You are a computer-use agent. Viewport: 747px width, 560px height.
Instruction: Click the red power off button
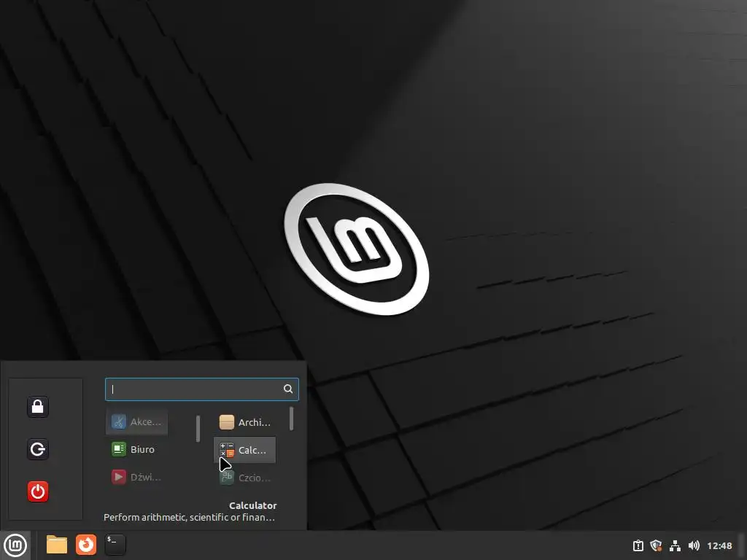(x=38, y=491)
